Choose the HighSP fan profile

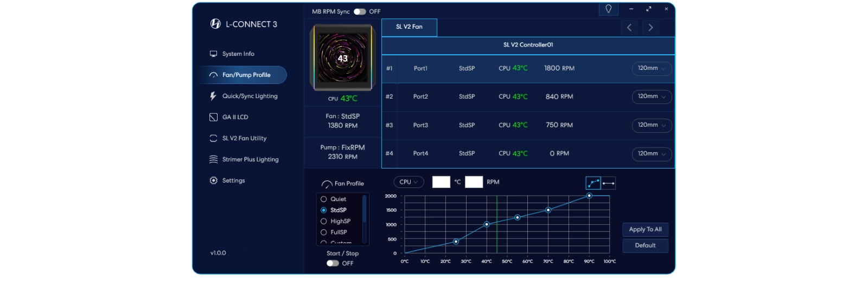tap(324, 222)
